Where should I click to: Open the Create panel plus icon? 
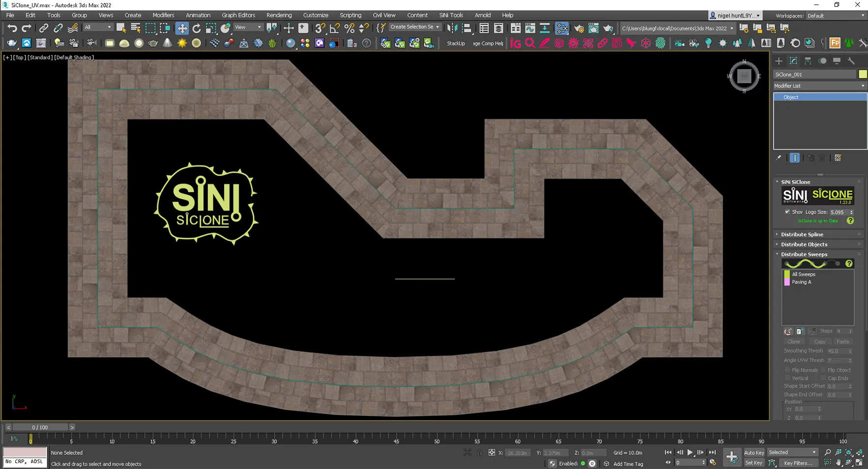coord(779,61)
